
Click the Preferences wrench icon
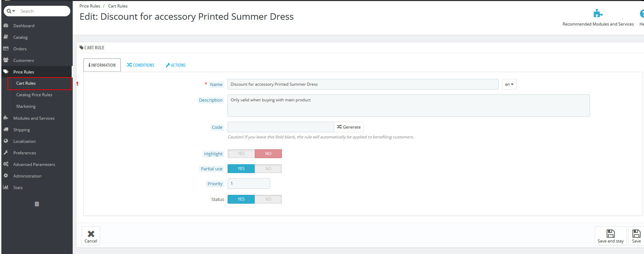[x=6, y=153]
